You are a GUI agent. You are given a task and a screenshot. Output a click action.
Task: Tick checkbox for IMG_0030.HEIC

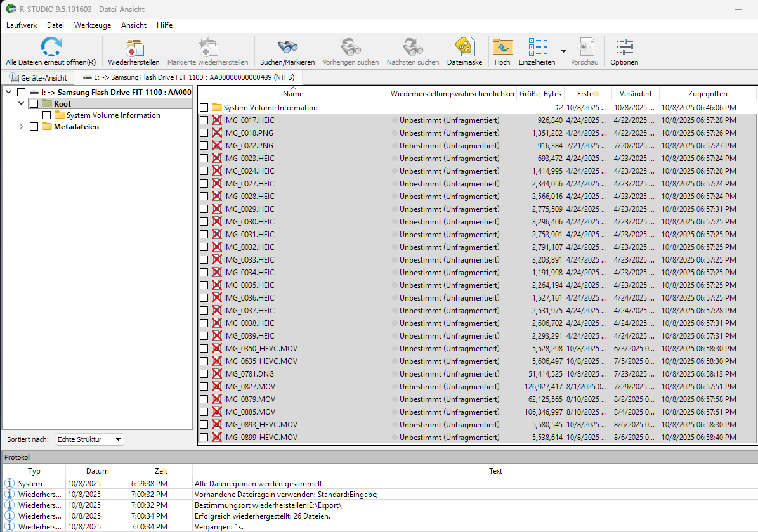click(204, 221)
